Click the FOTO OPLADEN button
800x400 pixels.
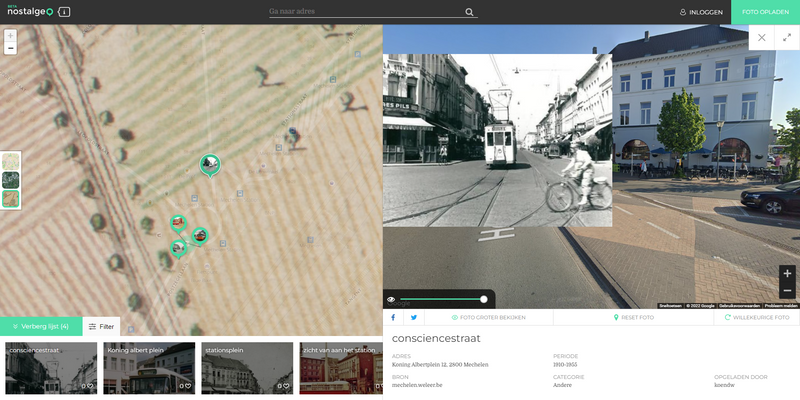[x=765, y=12]
